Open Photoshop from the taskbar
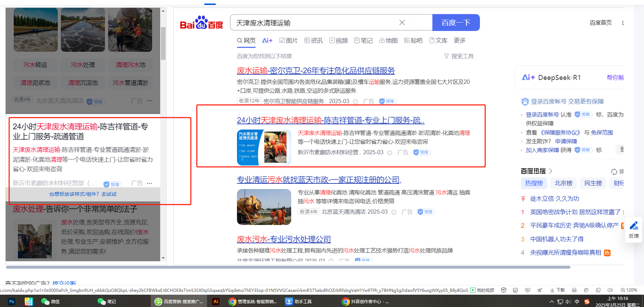The height and width of the screenshot is (307, 644). 11,301
